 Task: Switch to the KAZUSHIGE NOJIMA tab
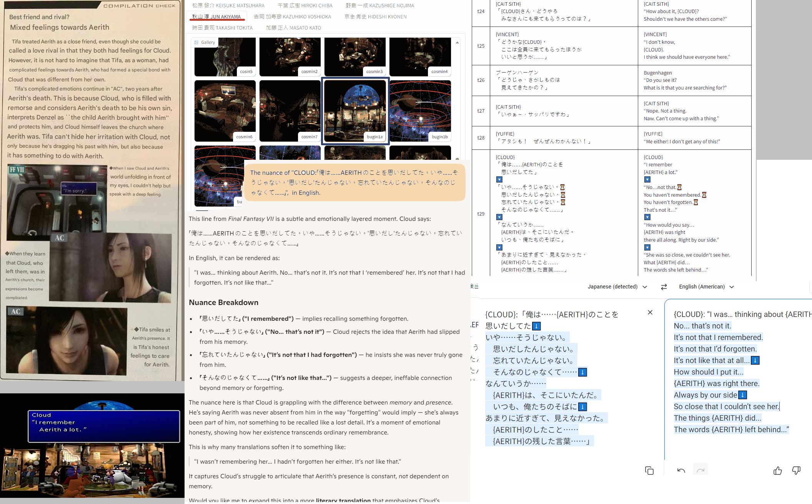(x=380, y=6)
